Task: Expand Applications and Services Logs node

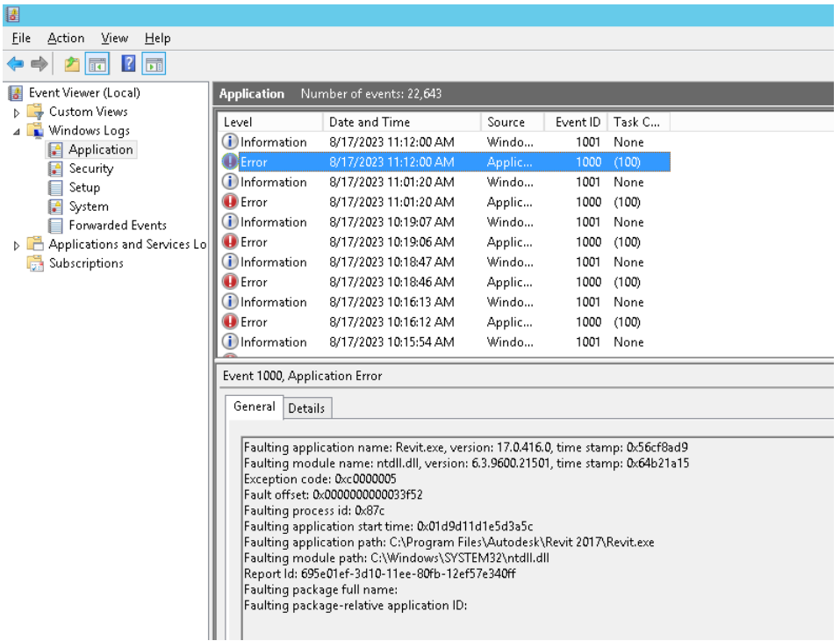Action: pyautogui.click(x=16, y=246)
